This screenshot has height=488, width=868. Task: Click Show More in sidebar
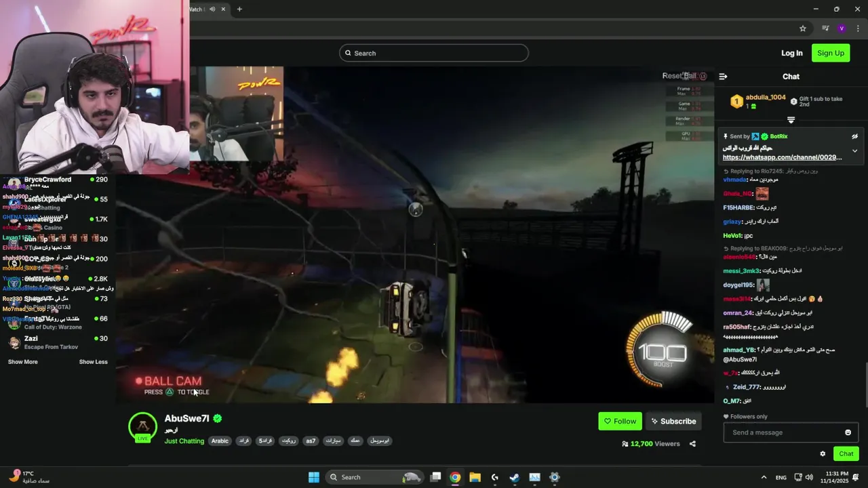coord(22,362)
